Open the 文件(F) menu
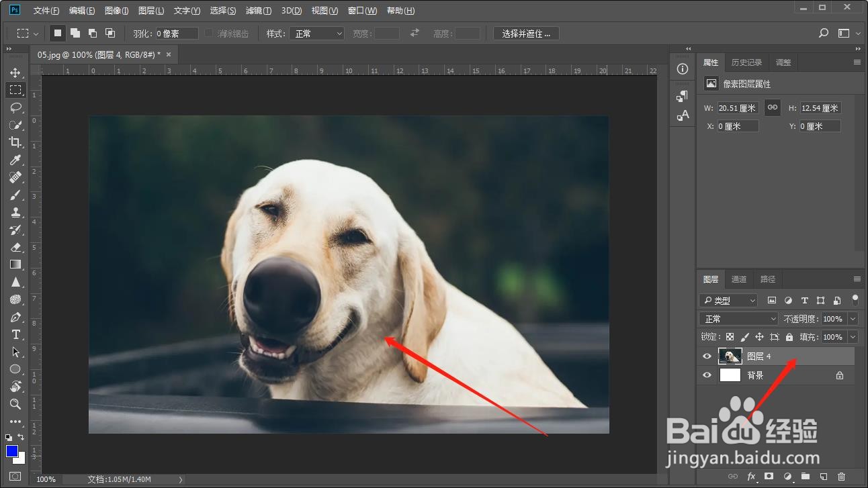 pos(46,11)
